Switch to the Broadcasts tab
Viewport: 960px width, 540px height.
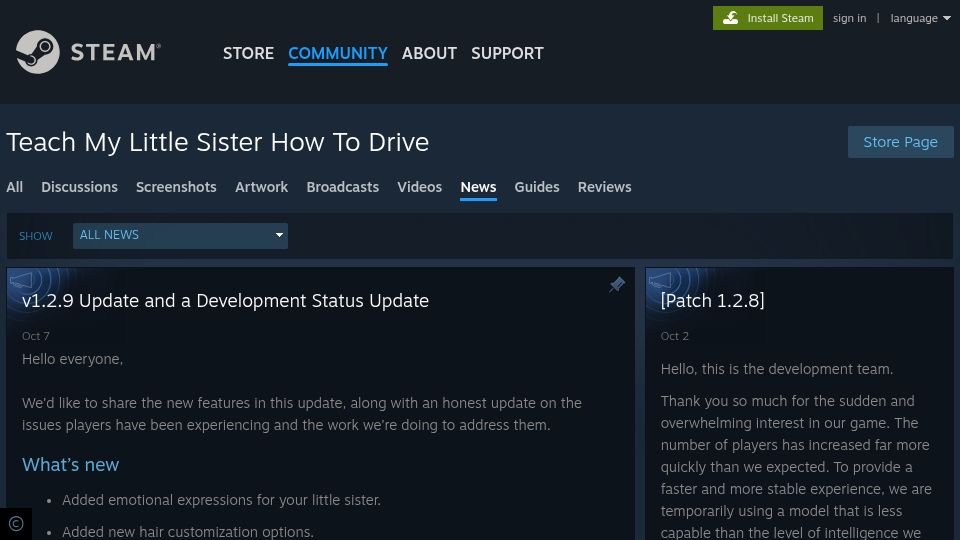coord(342,187)
